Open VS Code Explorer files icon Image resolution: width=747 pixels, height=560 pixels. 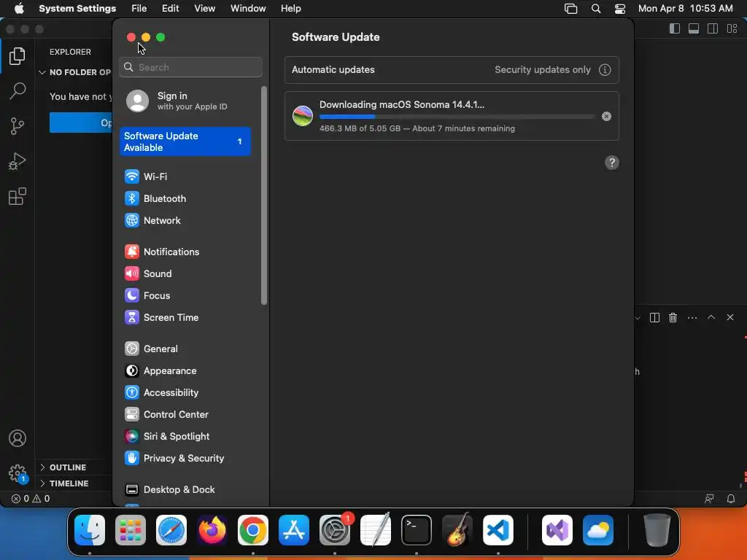[18, 56]
